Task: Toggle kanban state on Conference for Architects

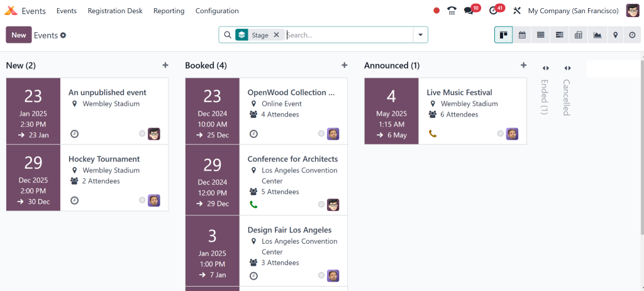Action: click(x=321, y=204)
